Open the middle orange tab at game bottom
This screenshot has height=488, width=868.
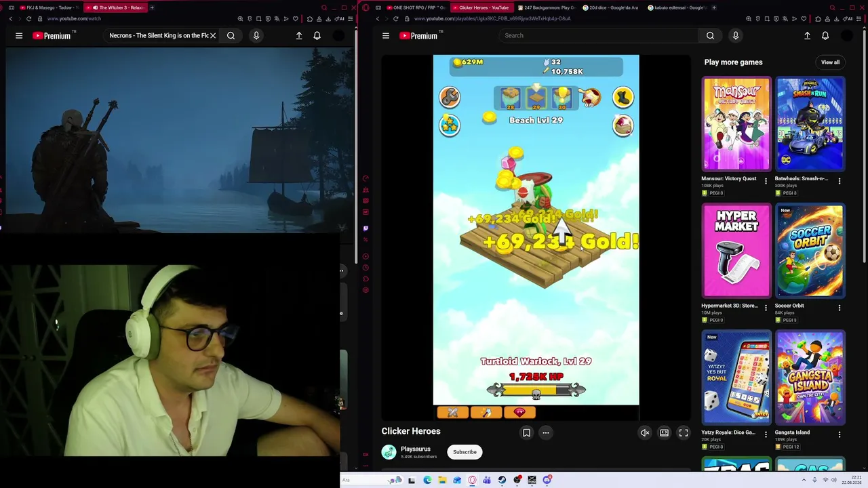486,412
